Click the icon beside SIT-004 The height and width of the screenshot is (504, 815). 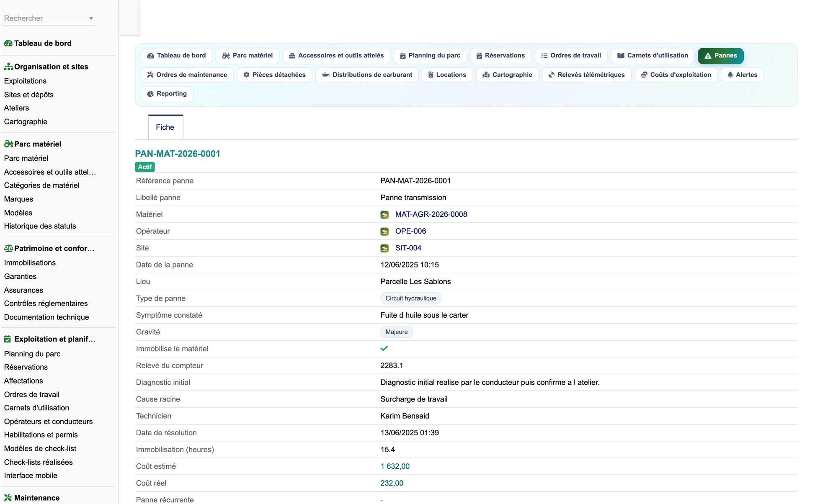(x=384, y=248)
